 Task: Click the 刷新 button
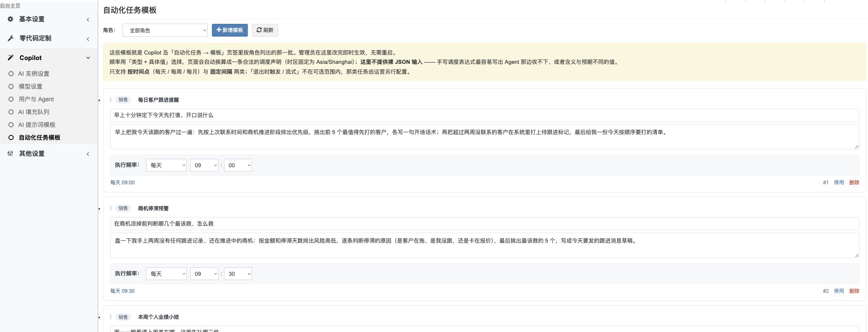coord(265,30)
